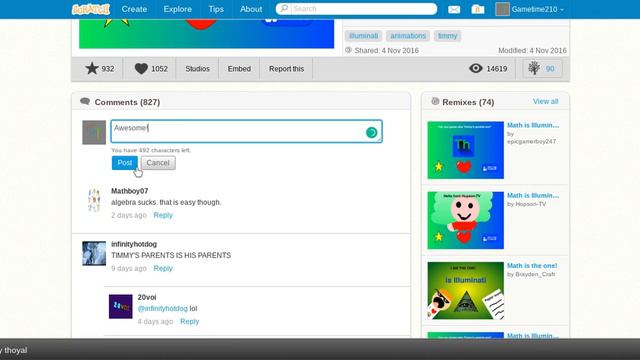
Task: Select the animations tag
Action: pos(408,36)
